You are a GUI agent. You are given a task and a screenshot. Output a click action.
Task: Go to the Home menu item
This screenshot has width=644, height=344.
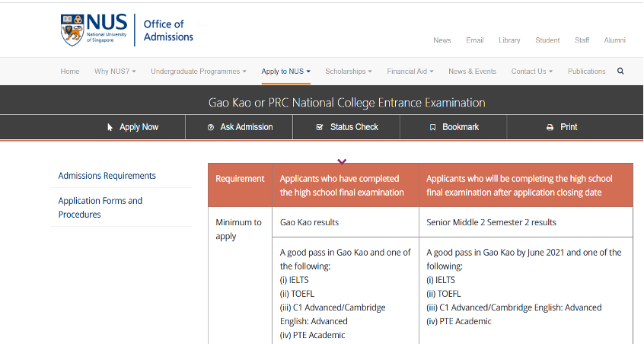point(70,72)
